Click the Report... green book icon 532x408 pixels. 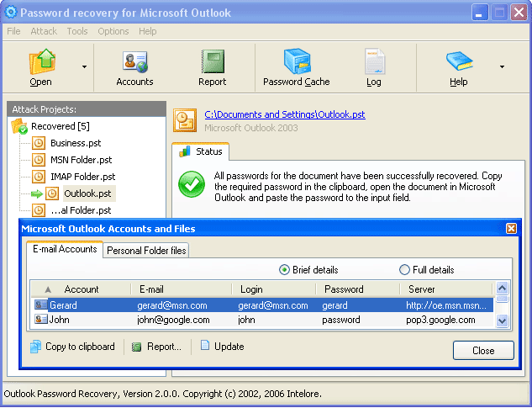tap(137, 347)
